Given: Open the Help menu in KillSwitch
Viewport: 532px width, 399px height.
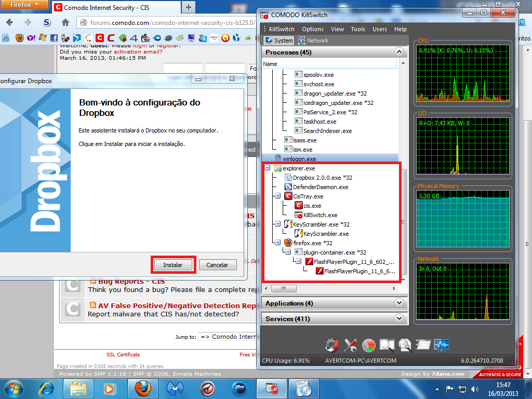Looking at the screenshot, I should 401,29.
